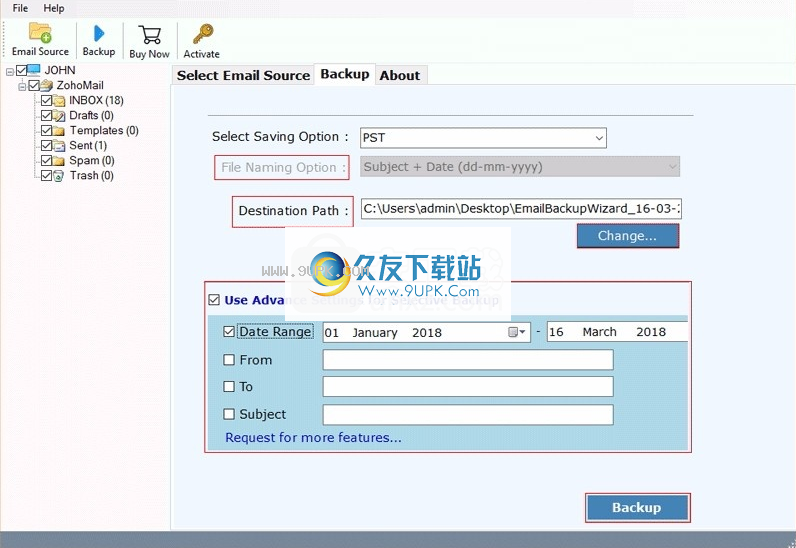Uncheck the Drafts (0) checkbox

[x=46, y=115]
